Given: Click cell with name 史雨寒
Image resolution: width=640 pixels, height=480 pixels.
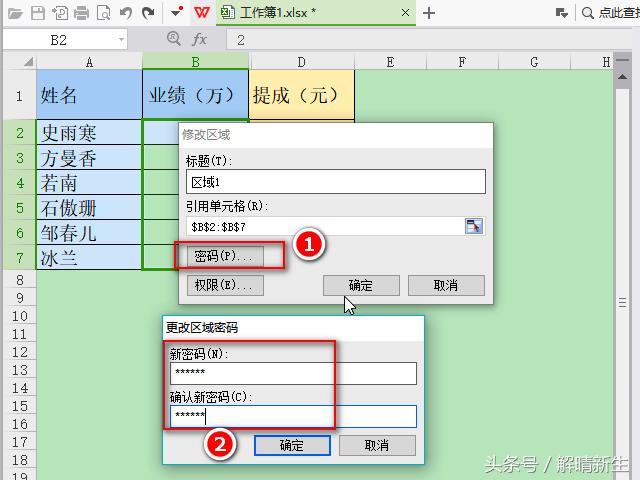Looking at the screenshot, I should [89, 133].
